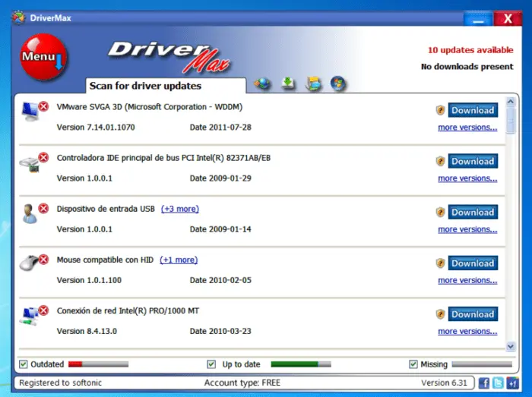Click the red Outdated progress bar
Viewport: 532px width, 397px height.
[x=98, y=364]
